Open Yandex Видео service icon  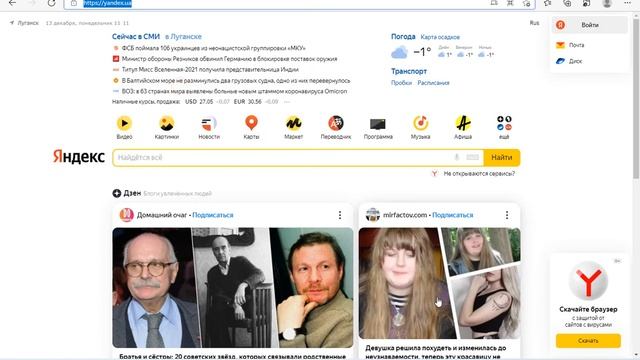(124, 123)
